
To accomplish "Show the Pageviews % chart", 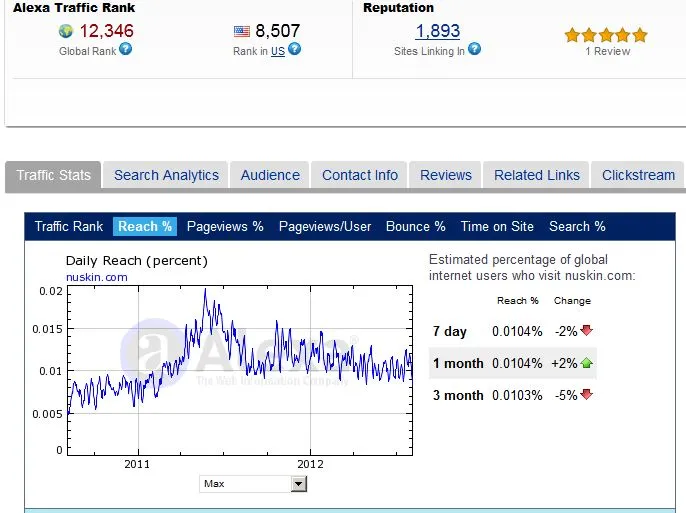I will (x=225, y=227).
